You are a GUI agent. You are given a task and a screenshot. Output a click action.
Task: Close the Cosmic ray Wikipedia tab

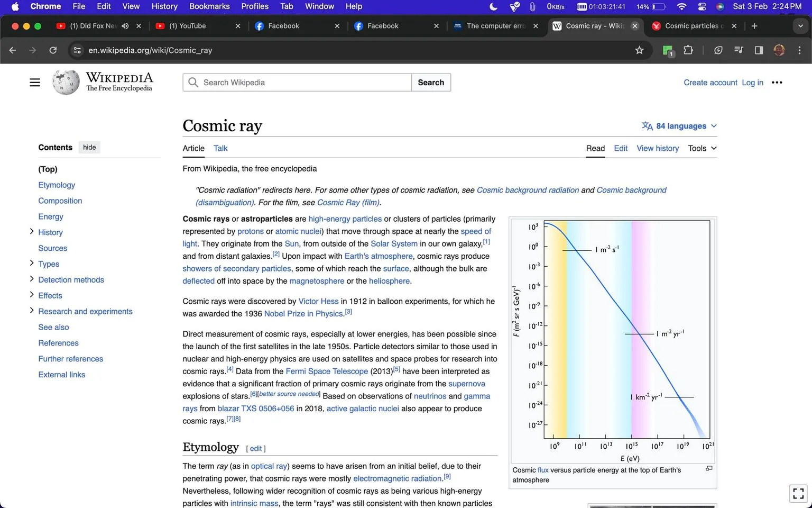635,26
